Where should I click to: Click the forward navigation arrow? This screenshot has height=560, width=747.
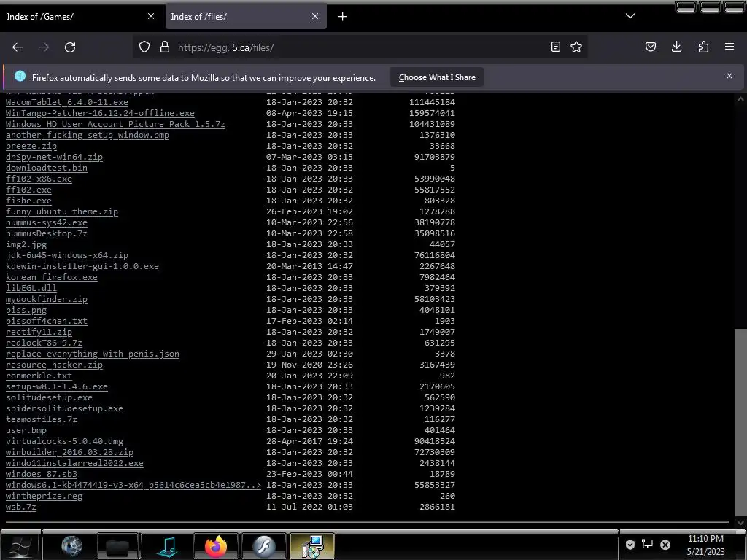44,47
